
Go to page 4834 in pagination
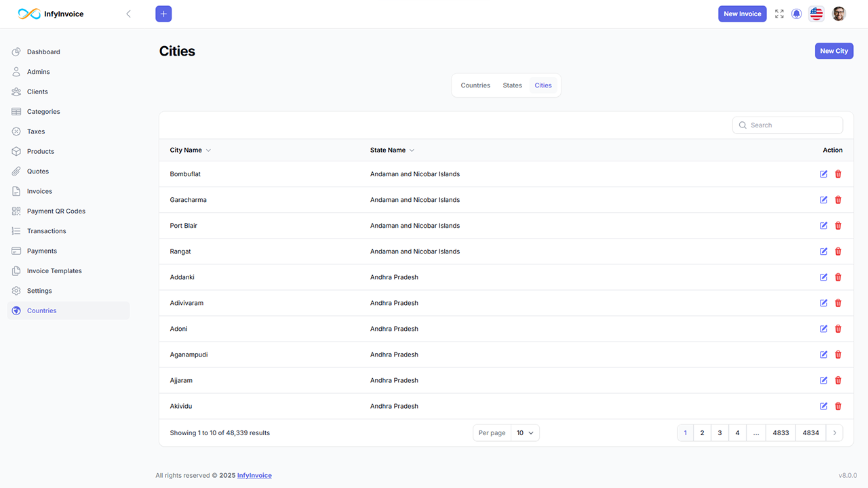coord(810,433)
